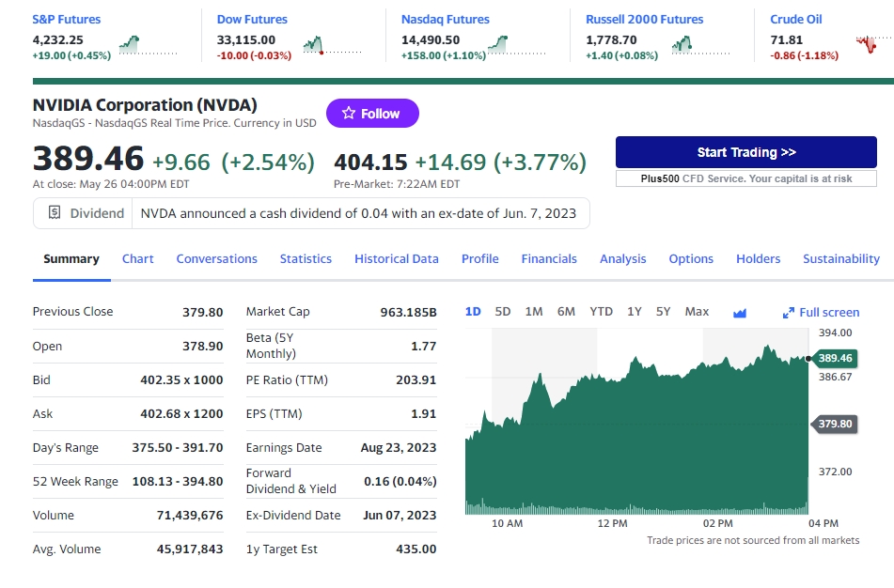894x588 pixels.
Task: Click the NVDA cash dividend announcement text
Action: (x=358, y=213)
